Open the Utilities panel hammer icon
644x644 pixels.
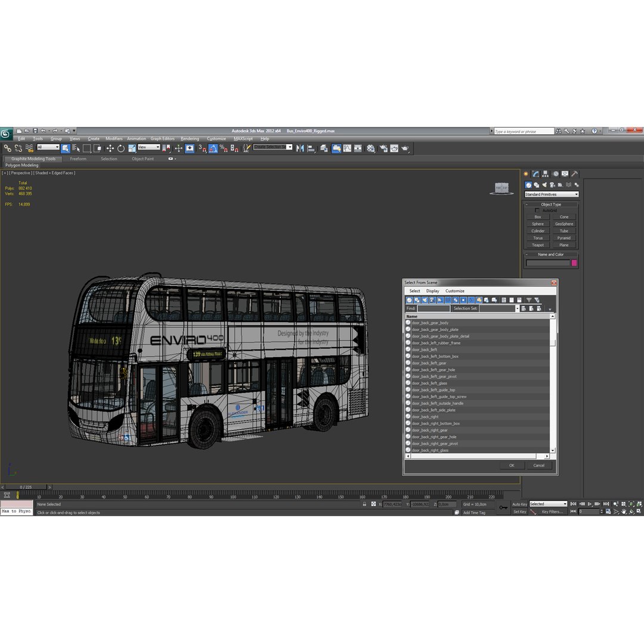[x=575, y=174]
